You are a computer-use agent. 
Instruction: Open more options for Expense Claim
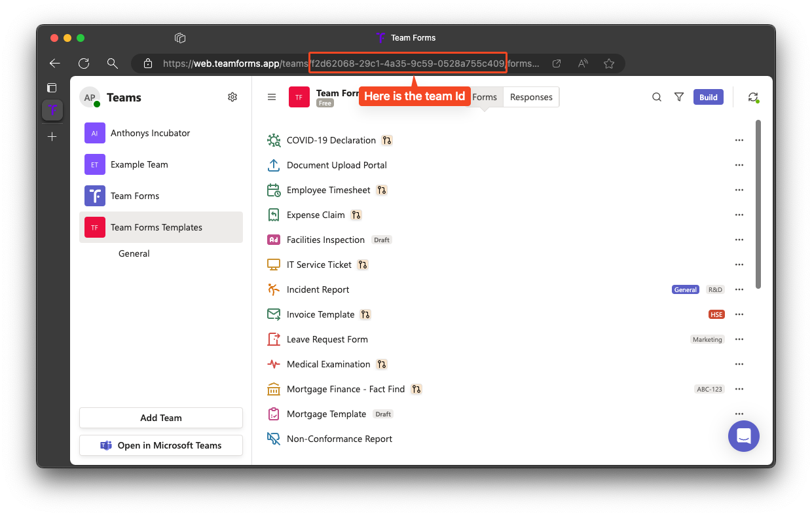click(x=739, y=215)
